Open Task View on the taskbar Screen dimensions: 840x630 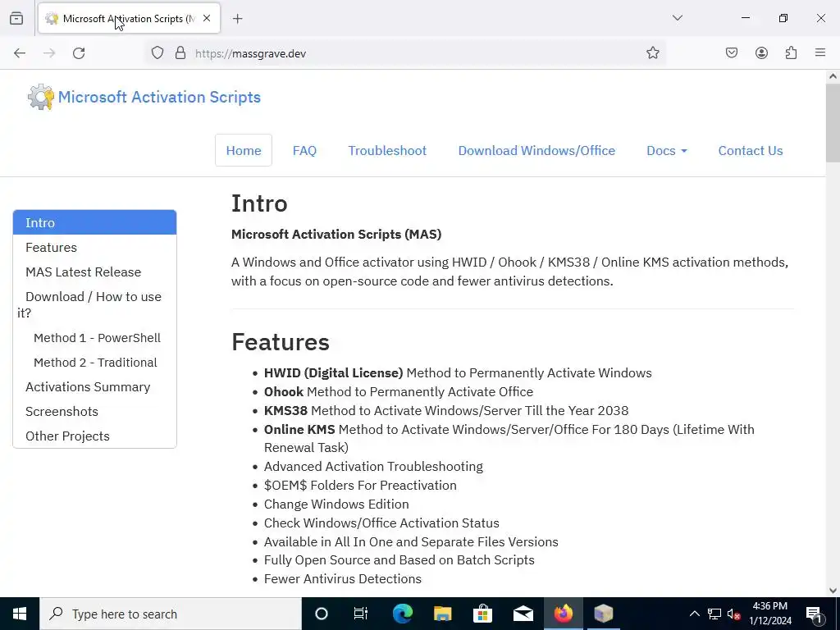point(361,614)
